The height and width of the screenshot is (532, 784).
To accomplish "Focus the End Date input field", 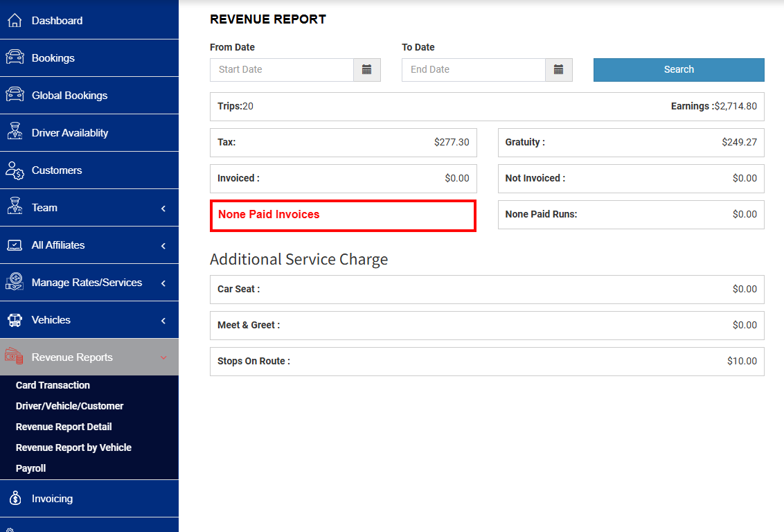I will (x=474, y=70).
